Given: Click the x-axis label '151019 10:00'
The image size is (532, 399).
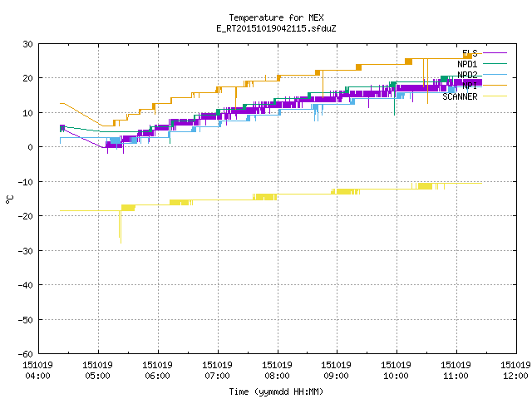Looking at the screenshot, I should [396, 371].
